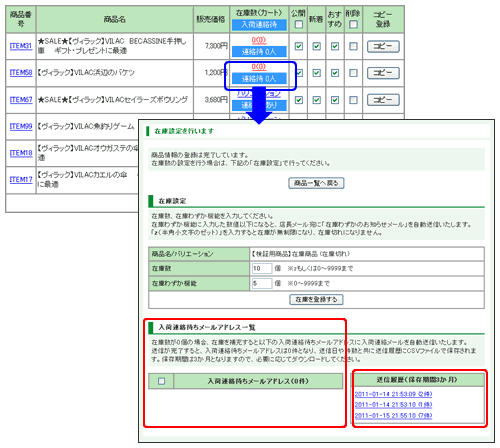Screen dimensions: 500x448
Task: Open the ITEM18 product link
Action: click(21, 153)
